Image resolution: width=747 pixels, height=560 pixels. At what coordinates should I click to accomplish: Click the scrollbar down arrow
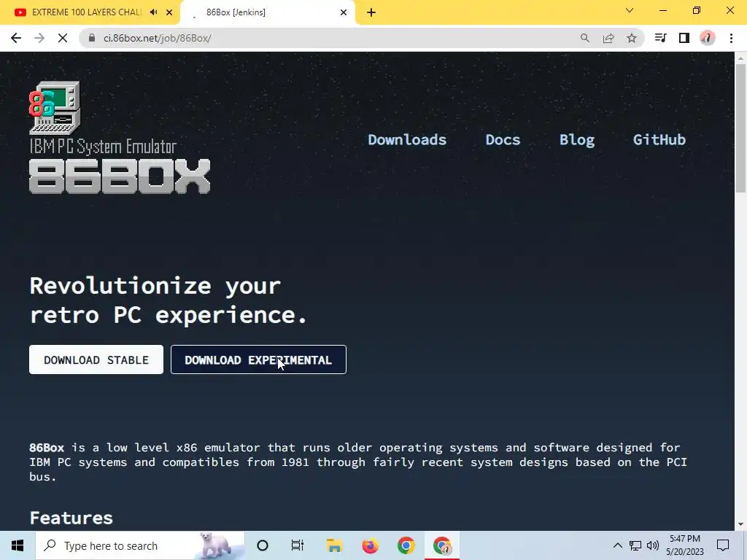pos(740,524)
